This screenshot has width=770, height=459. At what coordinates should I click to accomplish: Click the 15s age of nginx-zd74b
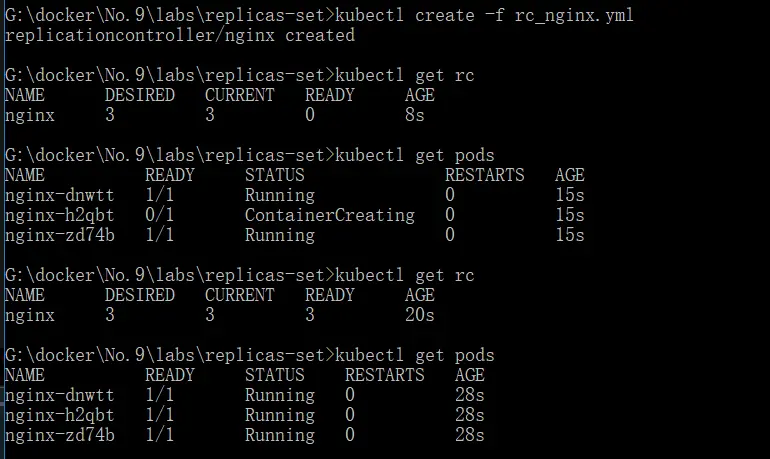(570, 235)
